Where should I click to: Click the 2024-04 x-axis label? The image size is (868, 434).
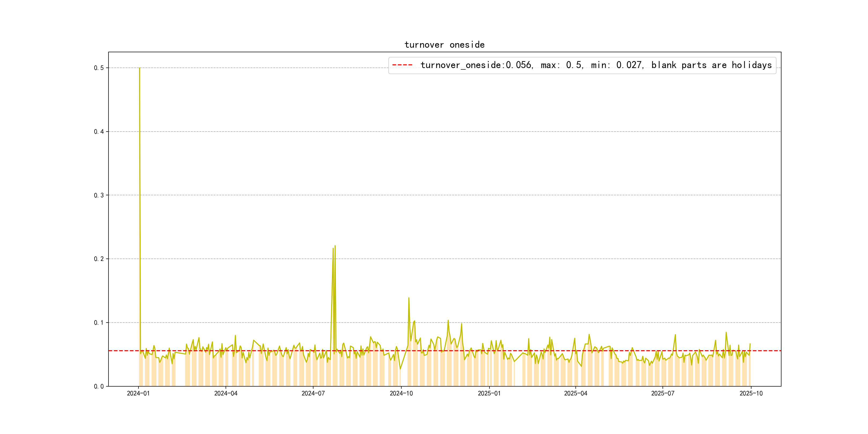click(226, 393)
